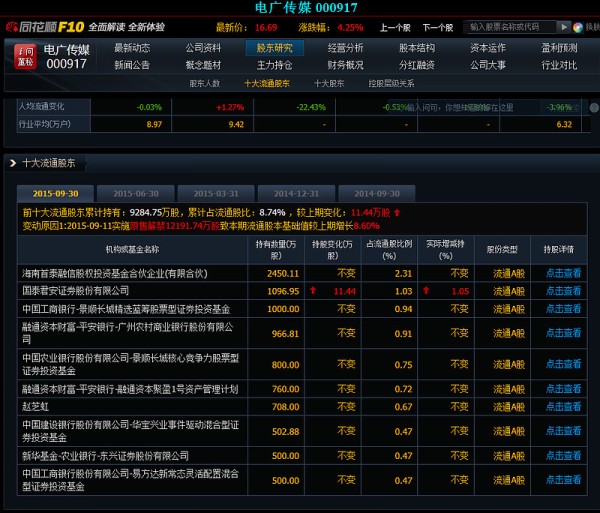Click the chevron beside 十大流通股东 heading
600x513 pixels.
coord(13,163)
